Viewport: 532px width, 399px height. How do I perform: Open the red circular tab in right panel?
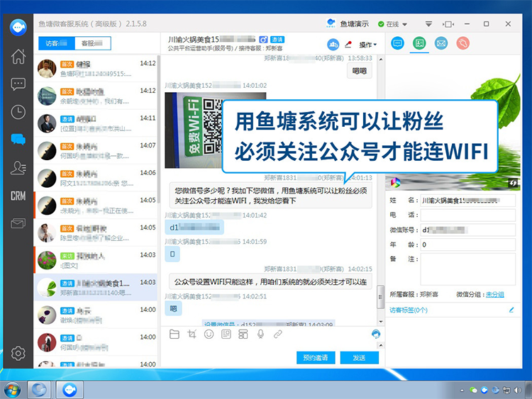tap(462, 43)
